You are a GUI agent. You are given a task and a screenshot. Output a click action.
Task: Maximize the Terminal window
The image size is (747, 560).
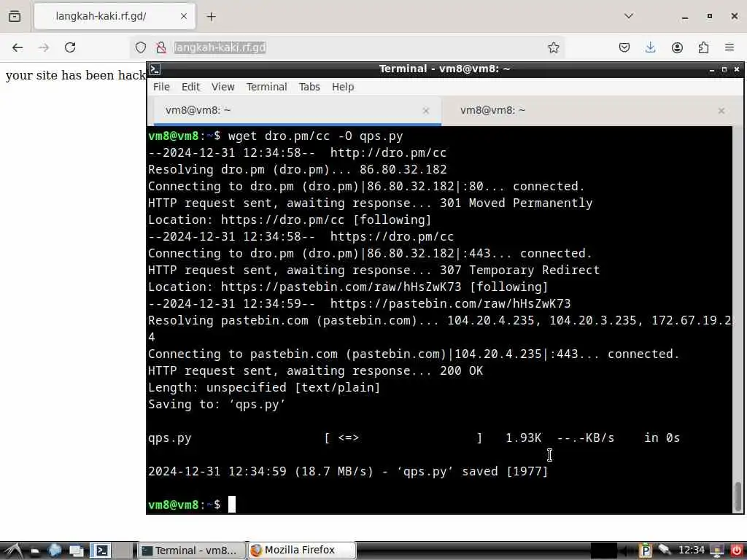(724, 69)
